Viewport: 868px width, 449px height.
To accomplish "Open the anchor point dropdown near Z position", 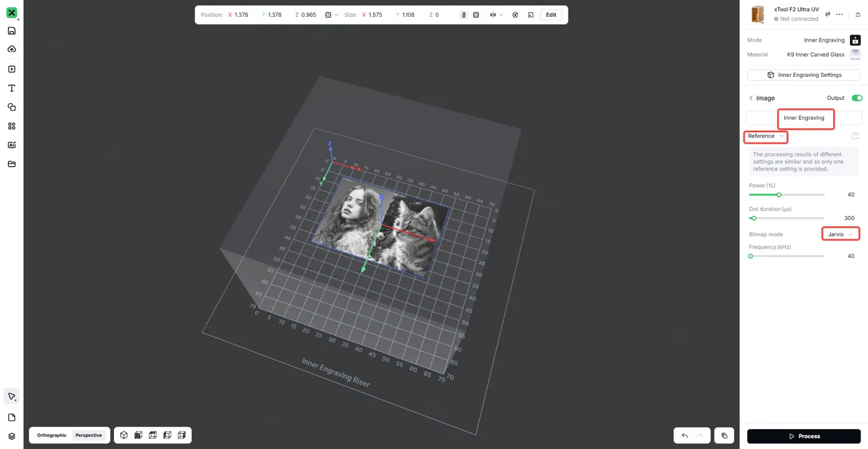I will pos(332,15).
